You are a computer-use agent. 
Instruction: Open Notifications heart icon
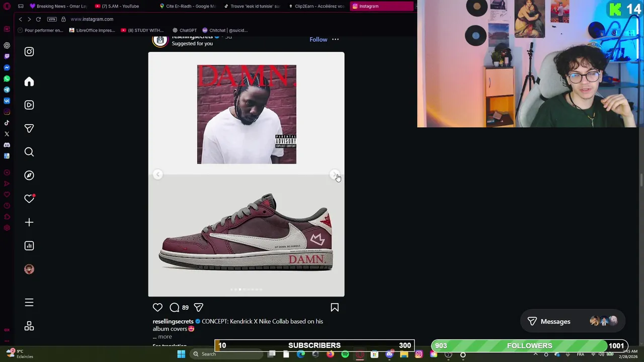pos(29,199)
